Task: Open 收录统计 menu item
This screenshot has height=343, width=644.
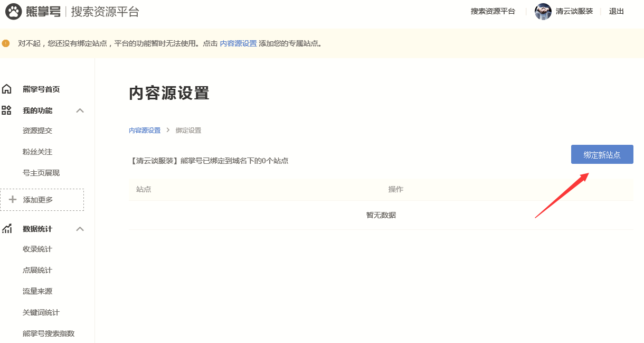Action: [37, 249]
